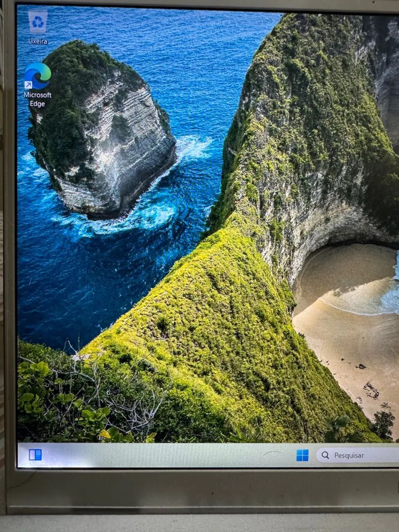Open the Windows Start menu
Screen dimensions: 399x532
(x=302, y=455)
